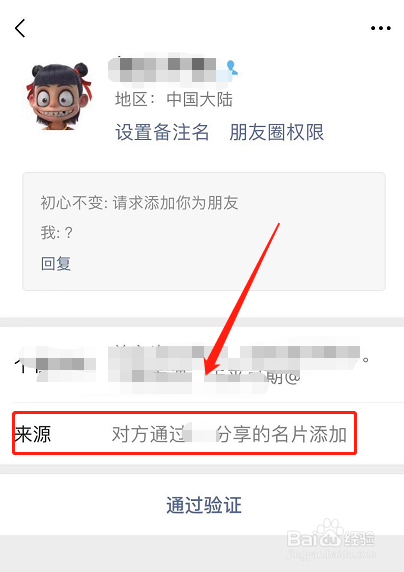View the cartoon profile avatar
Viewport: 404px width, 572px height.
[x=58, y=96]
